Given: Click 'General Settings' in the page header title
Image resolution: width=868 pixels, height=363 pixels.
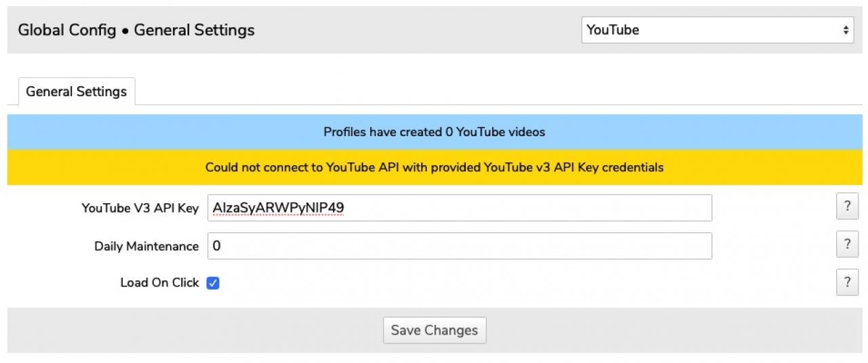Looking at the screenshot, I should 194,30.
